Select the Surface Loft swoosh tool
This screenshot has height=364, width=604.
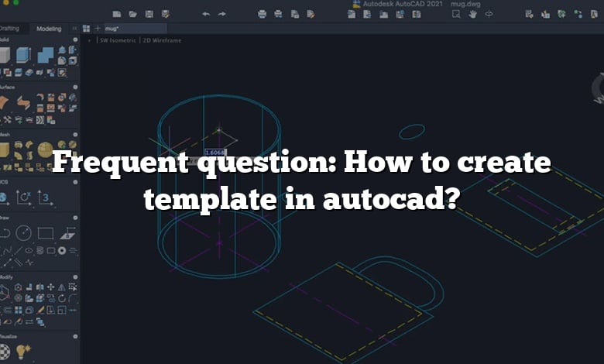(23, 102)
